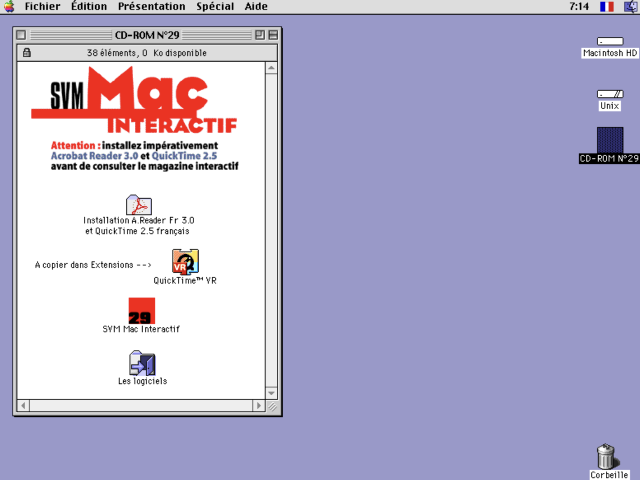Click the Corbeille trash can icon
Screen dimensions: 640x480
click(x=607, y=456)
